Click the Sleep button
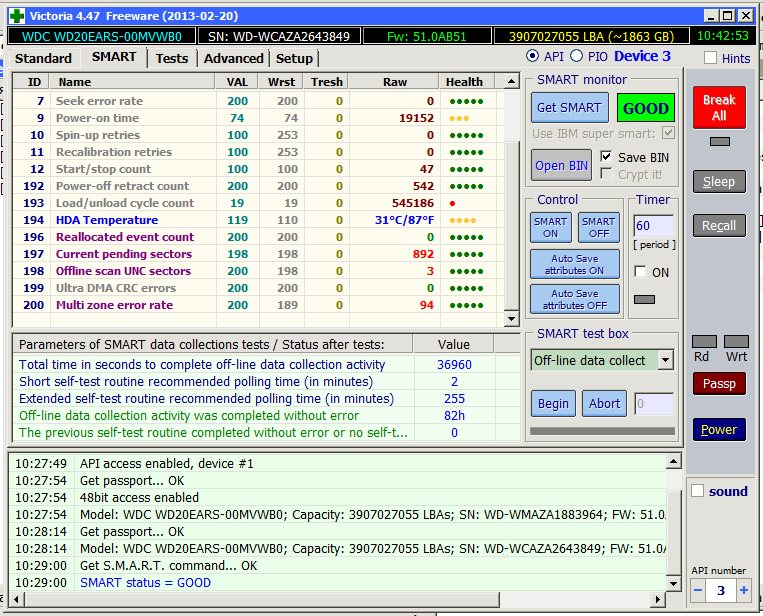The image size is (763, 616). tap(719, 181)
